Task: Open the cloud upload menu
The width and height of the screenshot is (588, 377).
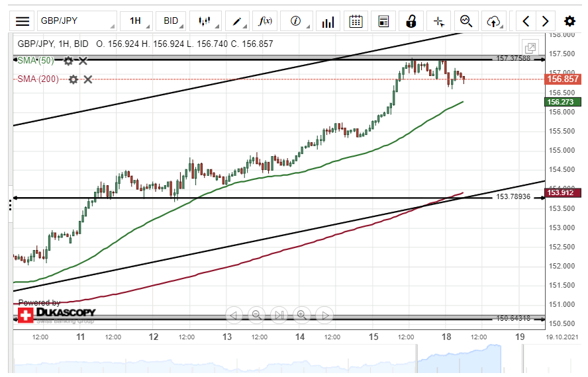Action: [494, 21]
